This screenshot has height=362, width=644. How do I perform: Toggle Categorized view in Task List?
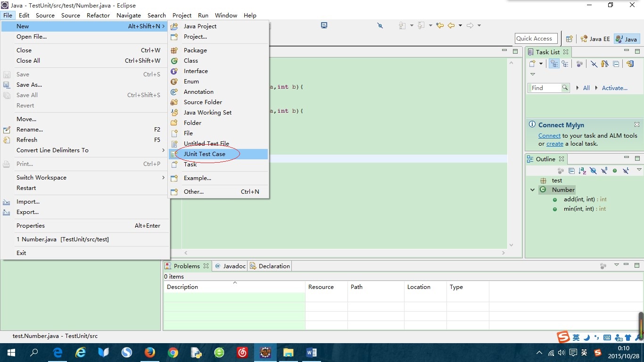click(x=554, y=64)
